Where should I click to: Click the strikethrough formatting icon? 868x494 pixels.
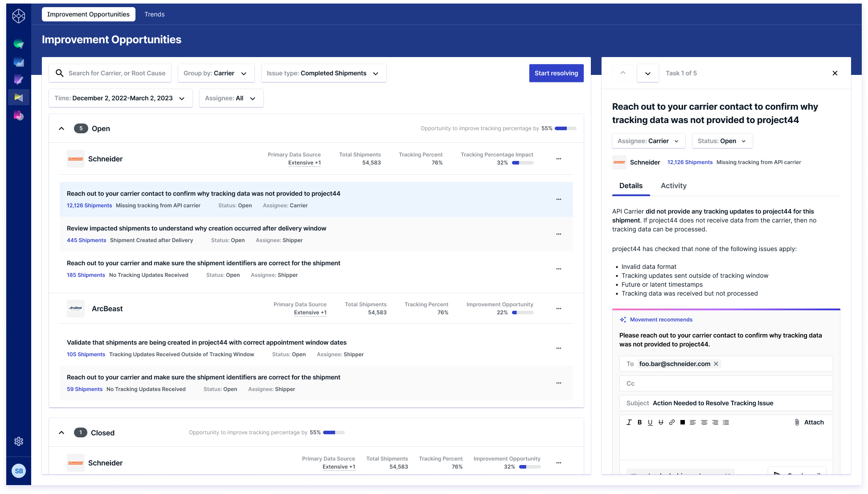tap(661, 422)
